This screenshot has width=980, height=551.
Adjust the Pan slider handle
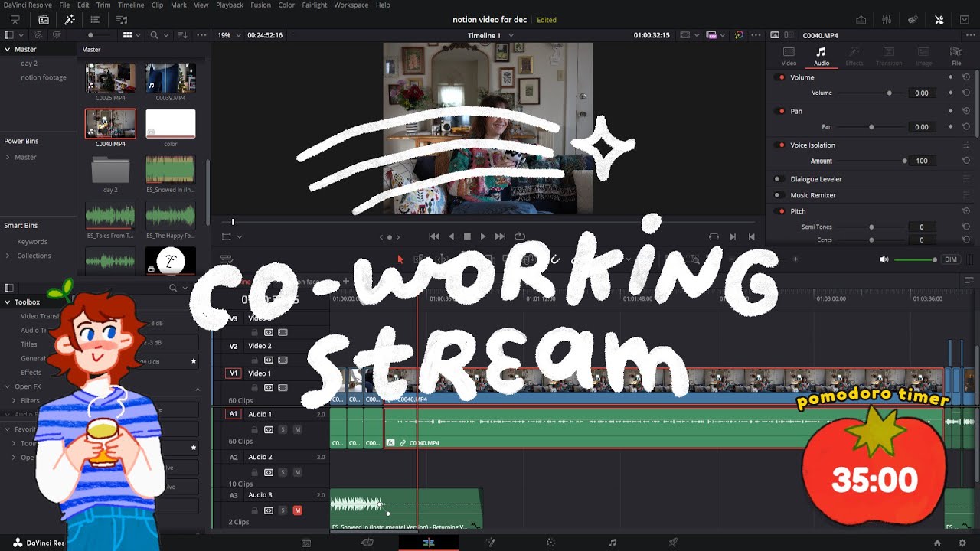click(871, 127)
